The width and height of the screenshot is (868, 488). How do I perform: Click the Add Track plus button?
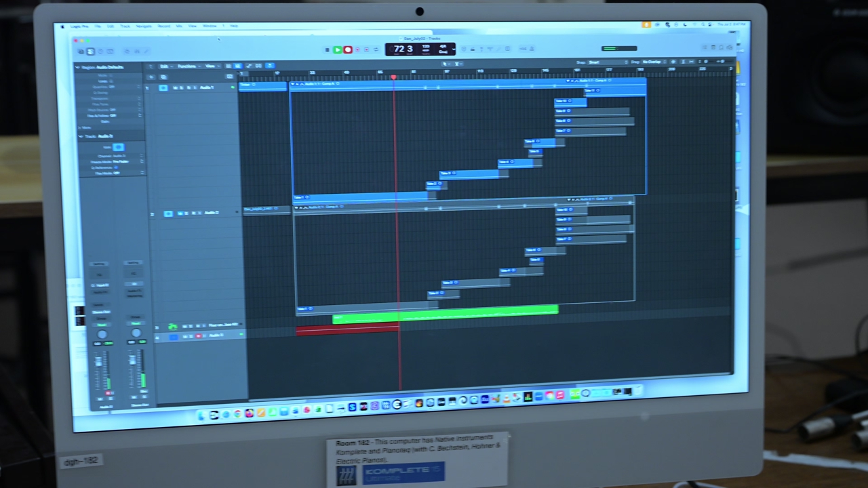pos(151,77)
